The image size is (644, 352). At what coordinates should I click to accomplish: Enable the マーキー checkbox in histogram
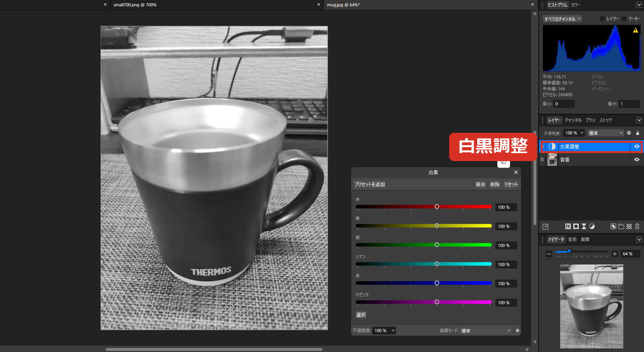[624, 19]
